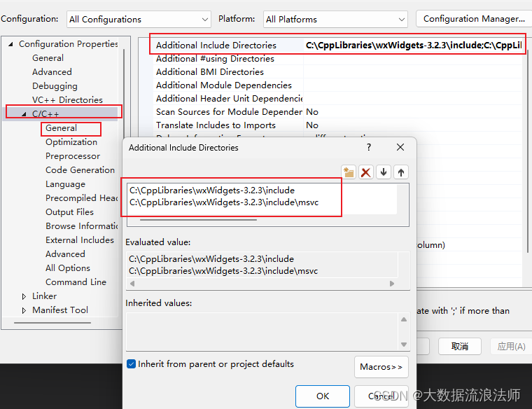This screenshot has width=532, height=409.
Task: Click the question mark help icon in dialog
Action: [369, 147]
